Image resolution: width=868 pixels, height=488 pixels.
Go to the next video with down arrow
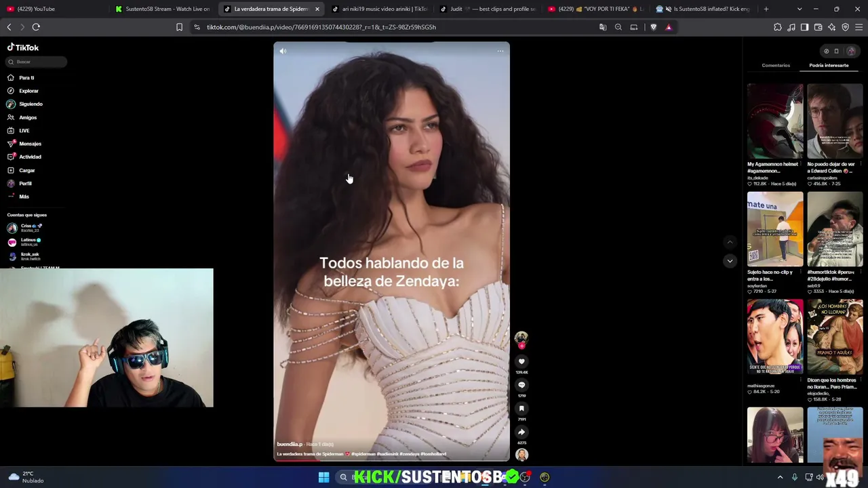[x=730, y=261]
